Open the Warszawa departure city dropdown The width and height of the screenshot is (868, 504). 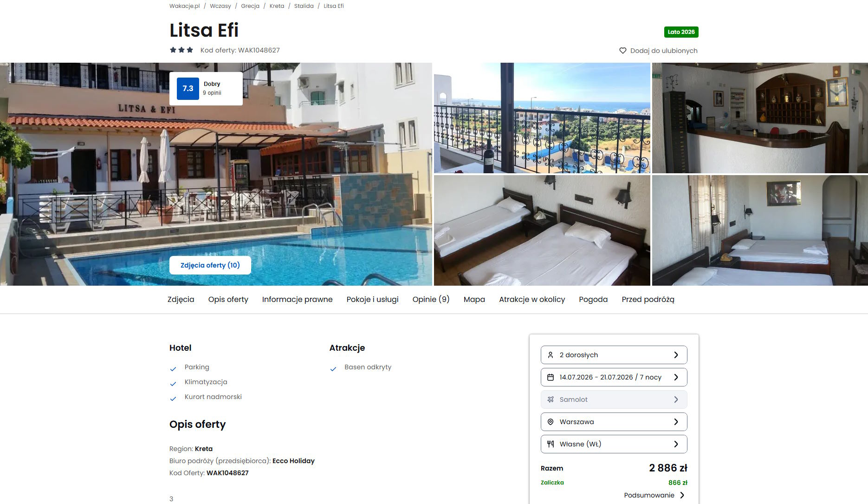click(x=614, y=422)
